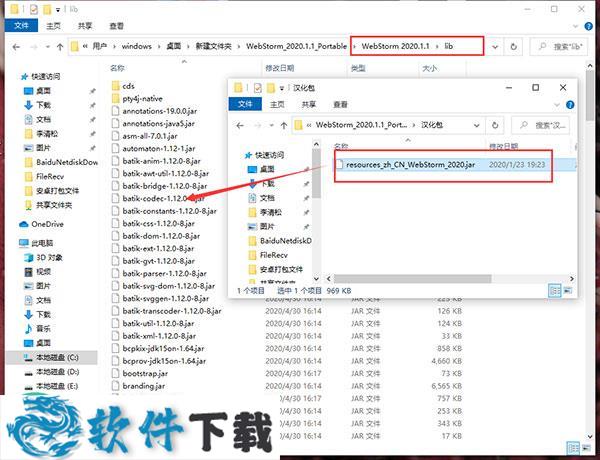Image resolution: width=600 pixels, height=460 pixels.
Task: Open the 文件 menu in the lib window
Action: click(x=21, y=26)
